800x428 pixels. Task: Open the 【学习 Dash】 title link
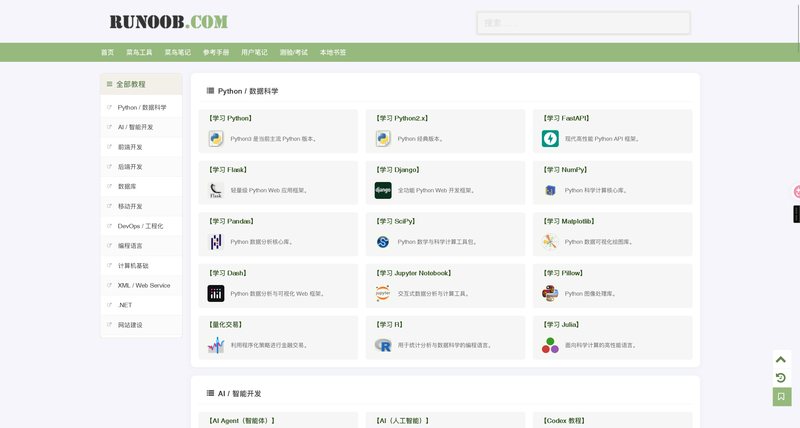click(x=228, y=273)
